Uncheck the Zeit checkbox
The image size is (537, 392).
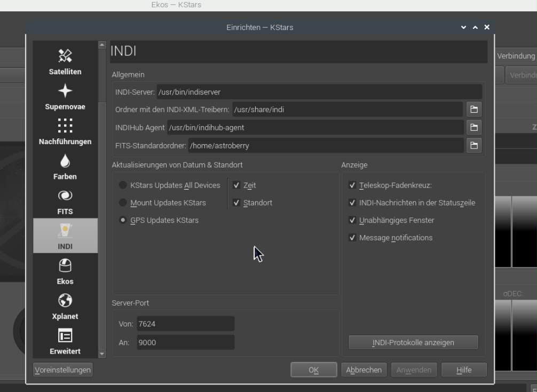(x=236, y=185)
